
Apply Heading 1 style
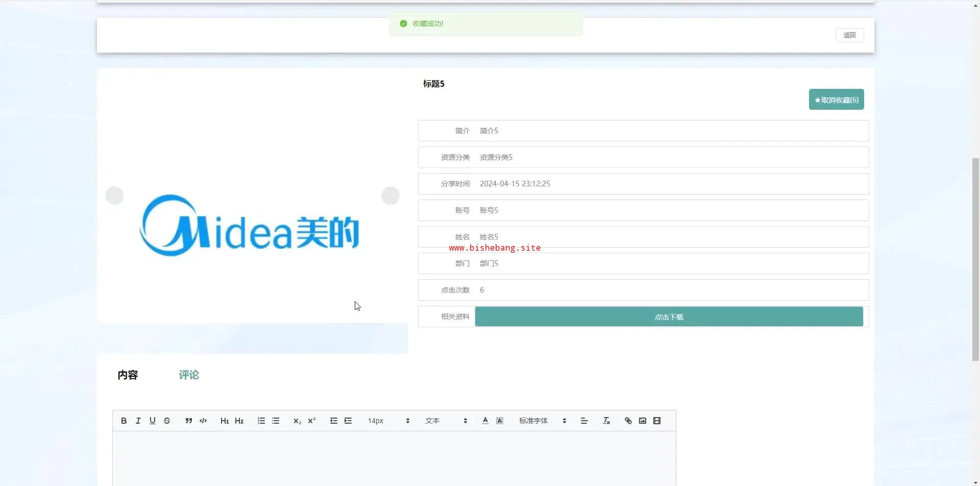click(225, 421)
